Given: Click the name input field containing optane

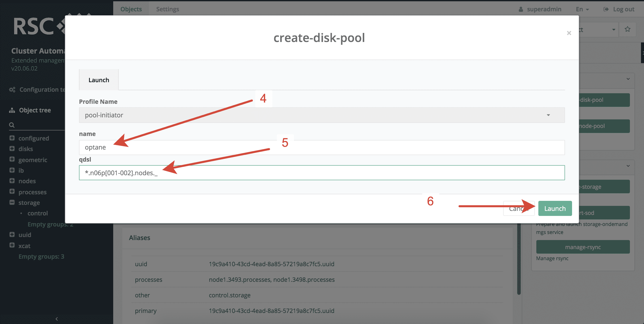Looking at the screenshot, I should coord(321,148).
